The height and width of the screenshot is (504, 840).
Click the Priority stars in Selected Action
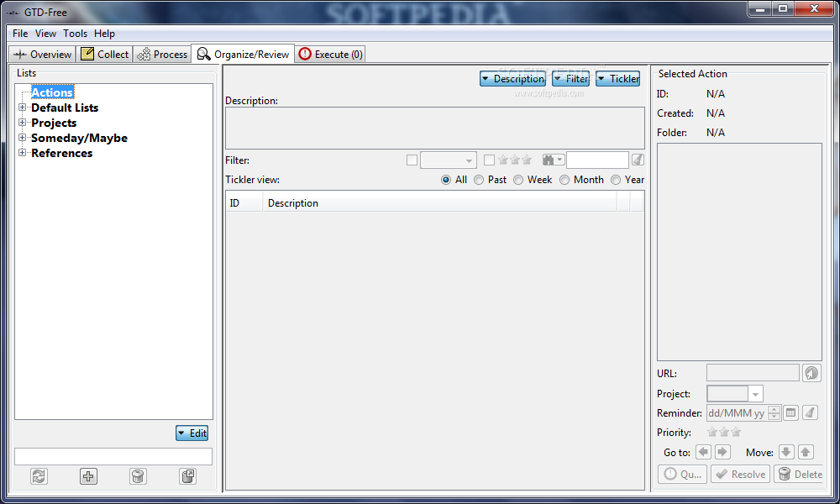pos(724,432)
